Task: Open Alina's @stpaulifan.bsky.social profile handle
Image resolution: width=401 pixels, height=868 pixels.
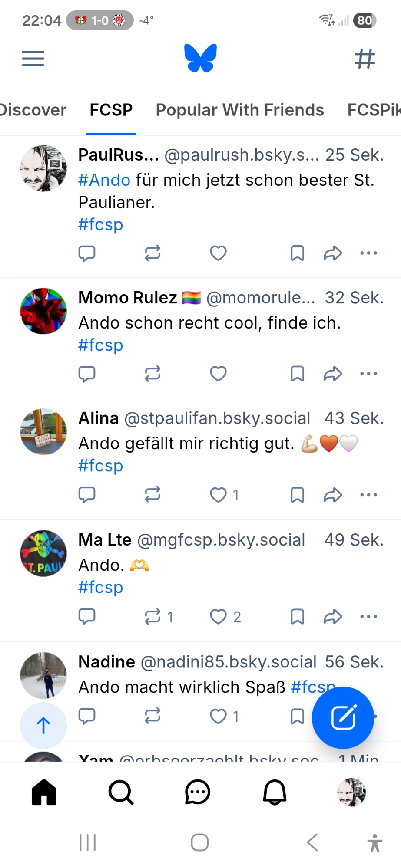Action: [x=217, y=418]
